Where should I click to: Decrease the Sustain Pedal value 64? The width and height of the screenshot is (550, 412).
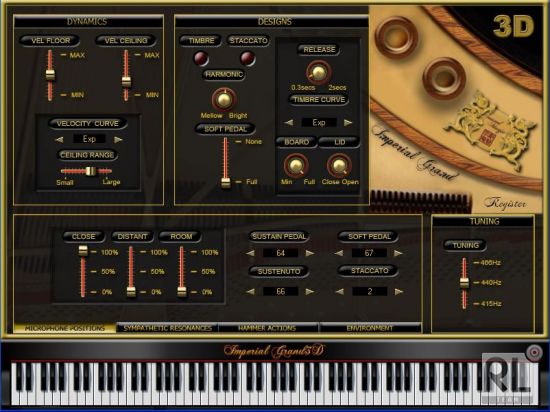pos(250,253)
